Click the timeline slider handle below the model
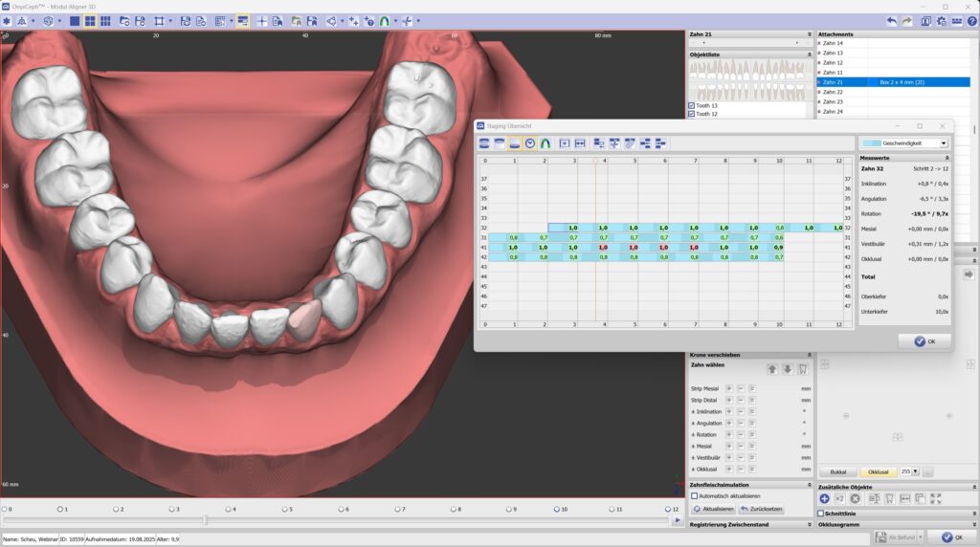The height and width of the screenshot is (547, 980). point(205,520)
